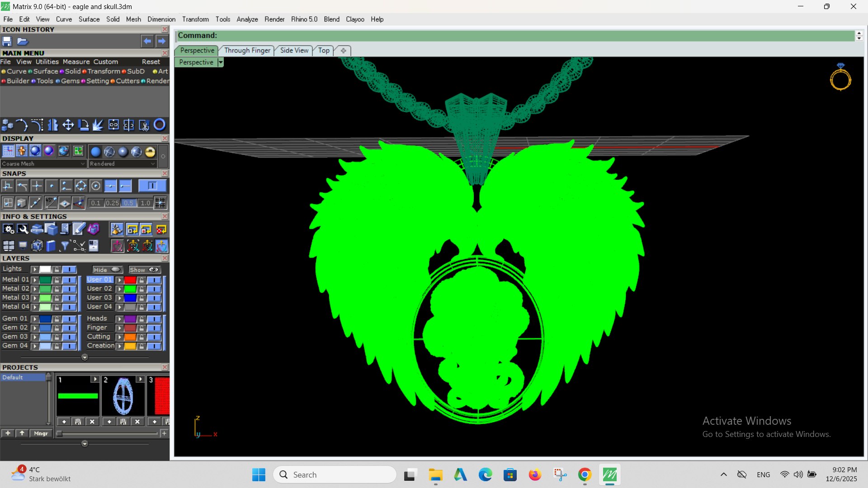868x488 pixels.
Task: Click the grid snap icon beside 1.0
Action: click(x=160, y=203)
